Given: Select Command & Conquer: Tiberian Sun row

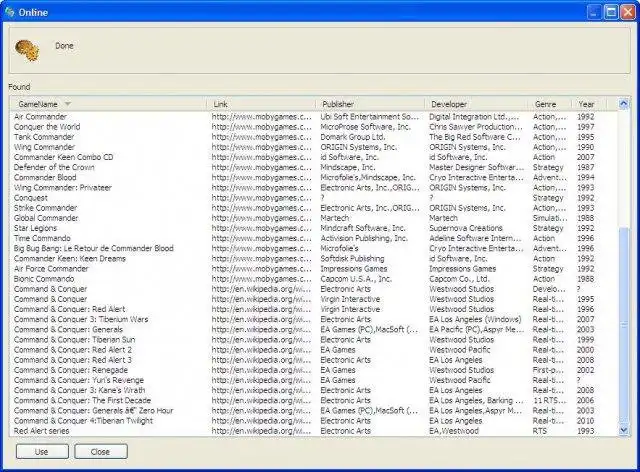Looking at the screenshot, I should tap(313, 340).
